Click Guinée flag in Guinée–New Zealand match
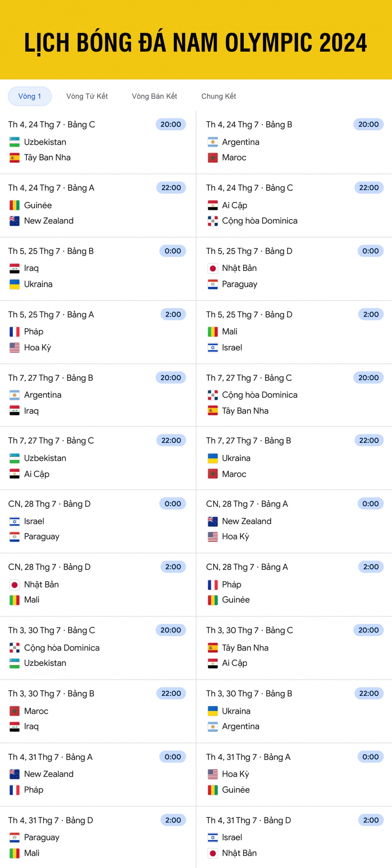Image resolution: width=392 pixels, height=868 pixels. click(14, 205)
